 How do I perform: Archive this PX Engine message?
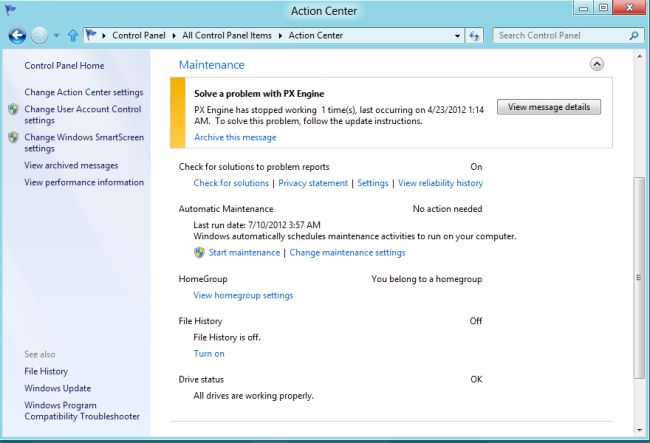pyautogui.click(x=235, y=137)
